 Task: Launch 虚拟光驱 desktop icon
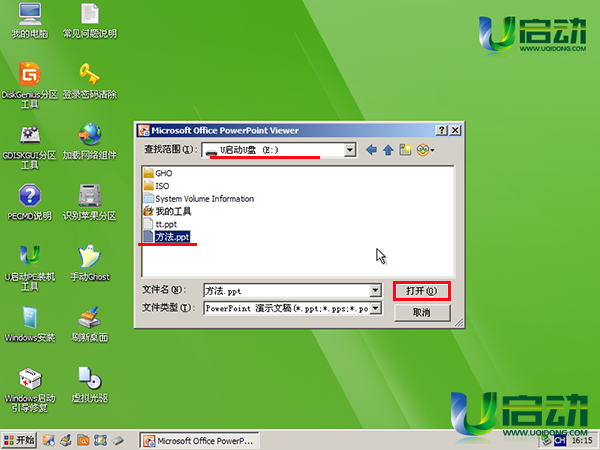point(90,385)
